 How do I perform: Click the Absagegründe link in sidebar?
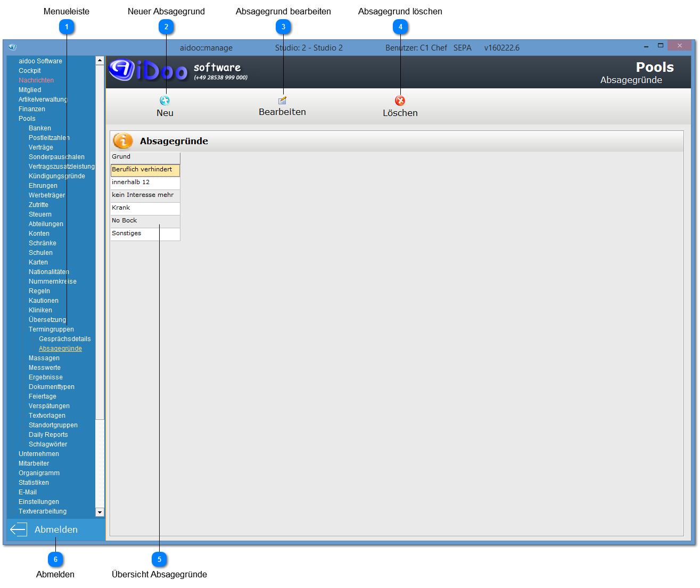(x=61, y=349)
